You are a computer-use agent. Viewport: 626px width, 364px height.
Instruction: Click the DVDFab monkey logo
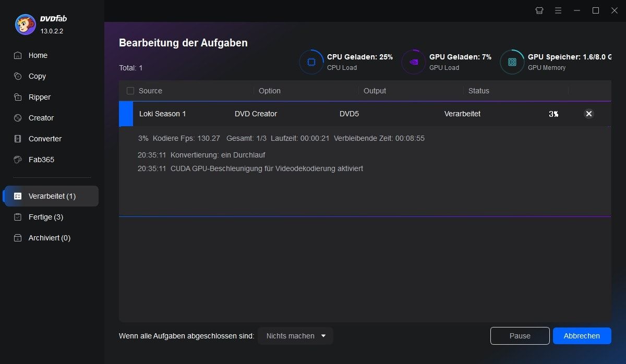[25, 25]
